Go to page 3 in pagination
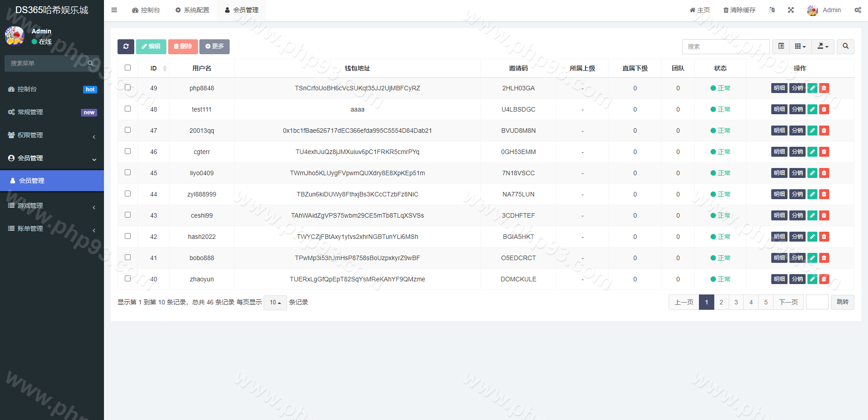Image resolution: width=868 pixels, height=420 pixels. 736,302
